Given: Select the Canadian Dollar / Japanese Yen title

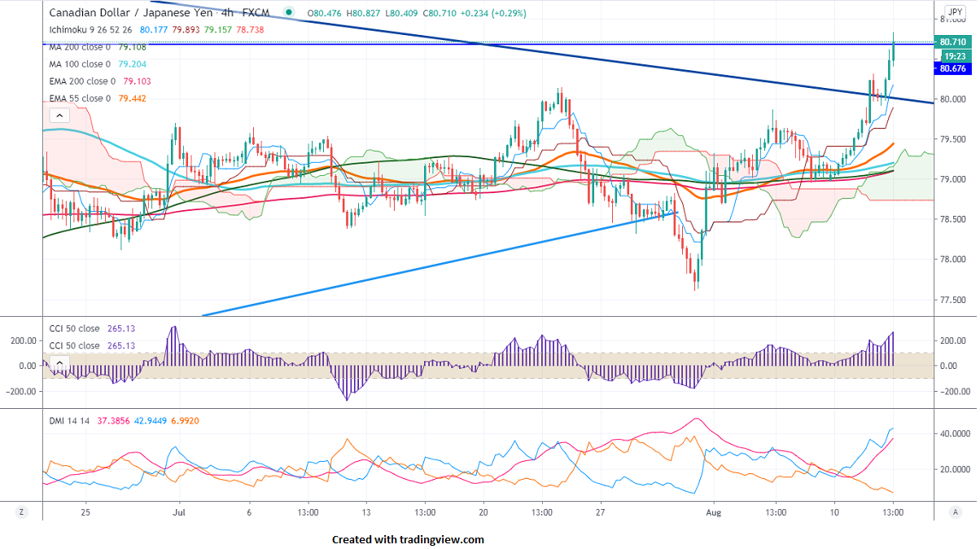Looking at the screenshot, I should (132, 13).
